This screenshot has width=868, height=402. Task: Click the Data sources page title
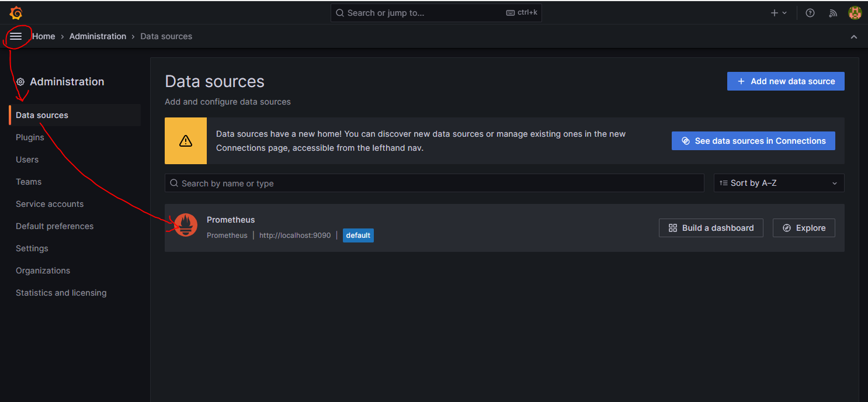(x=214, y=81)
